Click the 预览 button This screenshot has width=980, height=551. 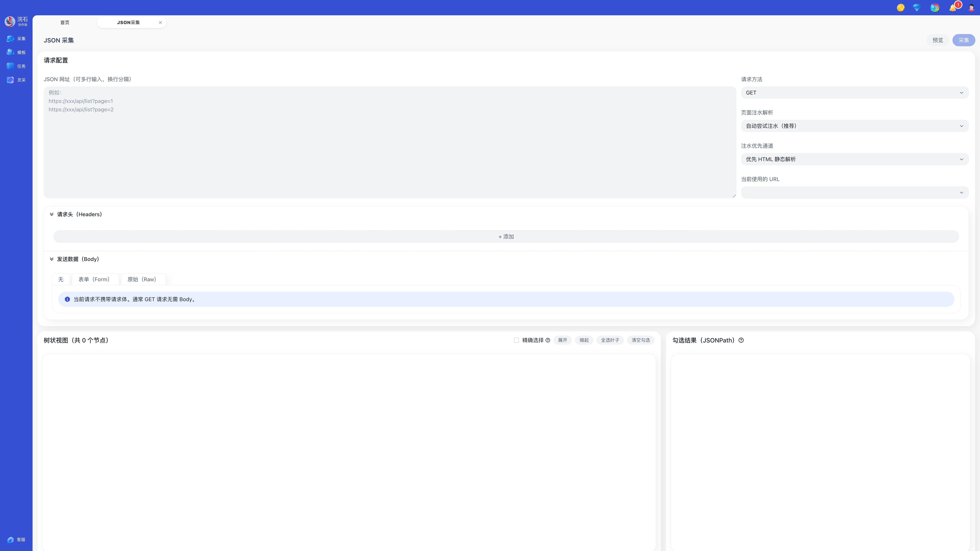pyautogui.click(x=937, y=40)
